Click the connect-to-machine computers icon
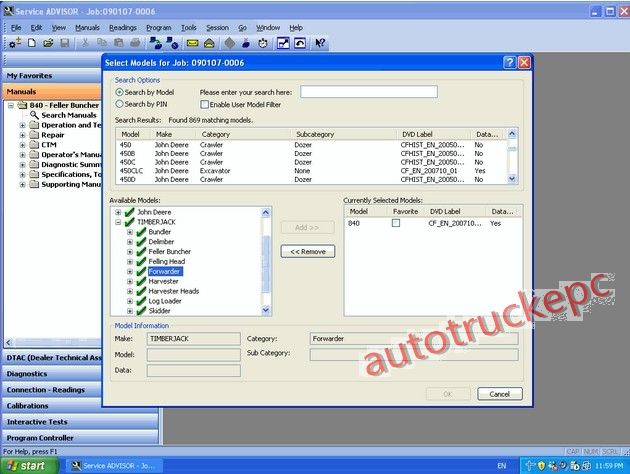The width and height of the screenshot is (630, 474). pyautogui.click(x=155, y=43)
